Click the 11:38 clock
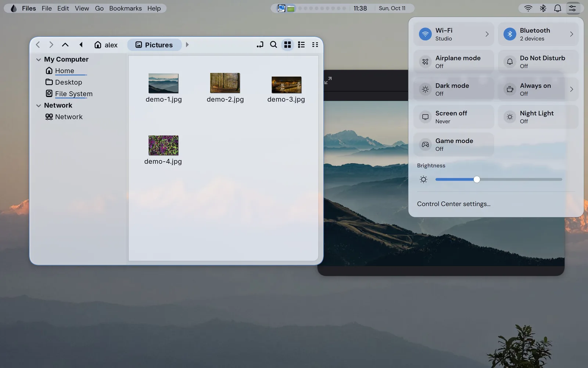This screenshot has height=368, width=588. pyautogui.click(x=360, y=8)
